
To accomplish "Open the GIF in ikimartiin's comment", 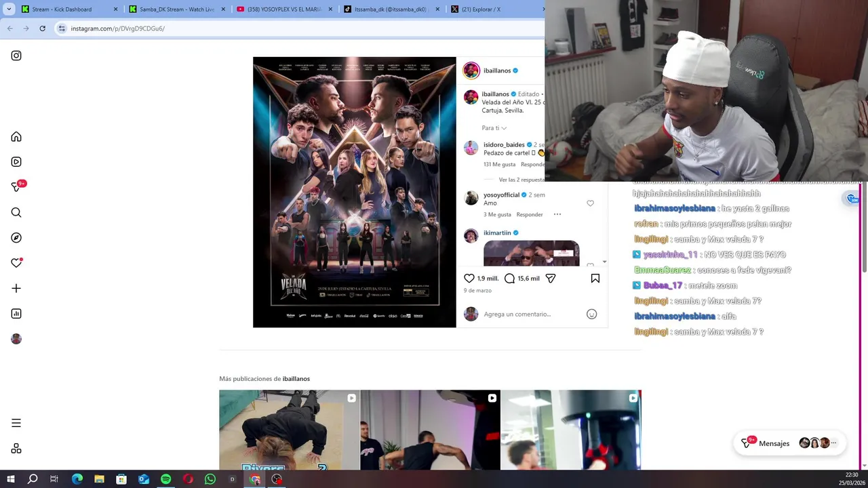I will tap(532, 253).
